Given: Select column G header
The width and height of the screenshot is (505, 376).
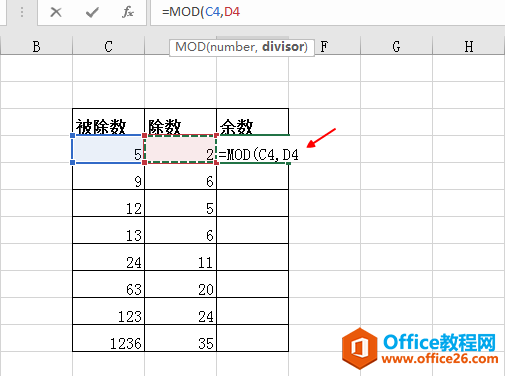Looking at the screenshot, I should (x=396, y=46).
